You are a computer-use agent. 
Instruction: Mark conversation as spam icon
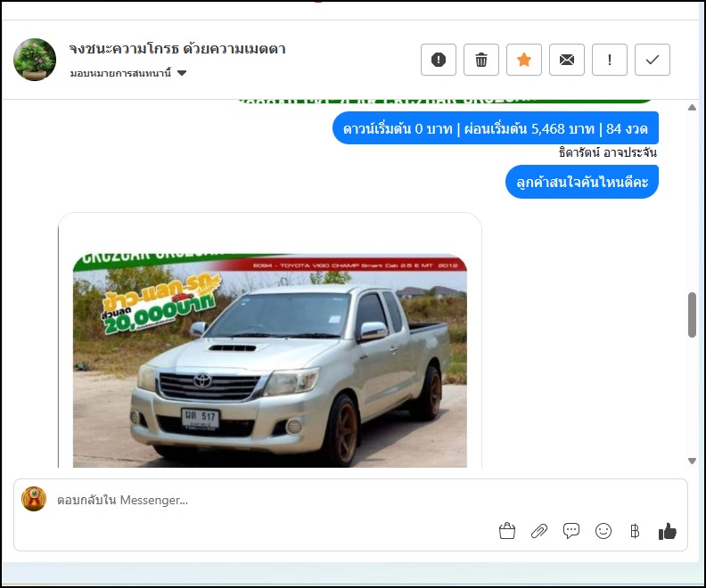(x=438, y=60)
